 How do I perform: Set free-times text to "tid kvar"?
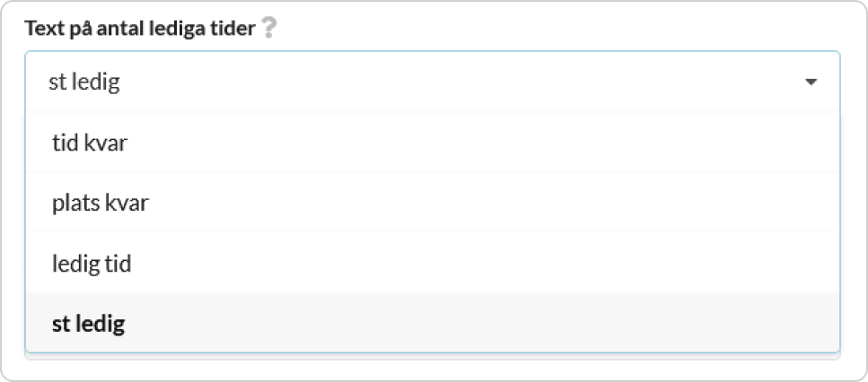coord(433,143)
